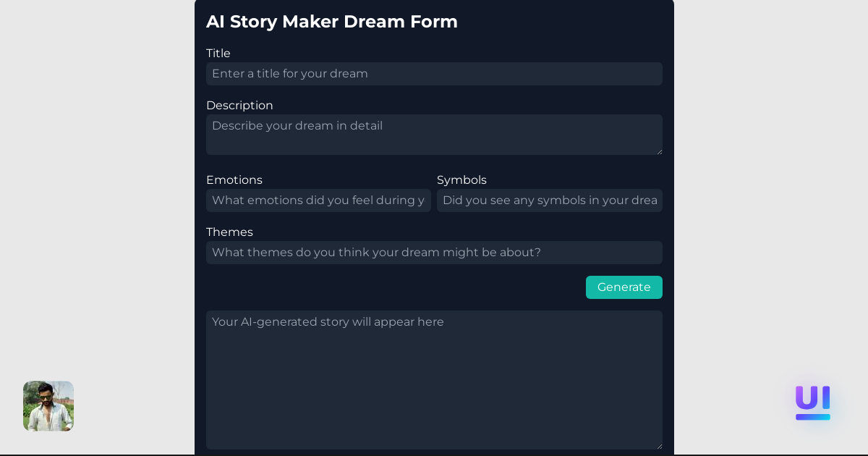Click the Symbols input field
Image resolution: width=868 pixels, height=456 pixels.
(x=549, y=200)
